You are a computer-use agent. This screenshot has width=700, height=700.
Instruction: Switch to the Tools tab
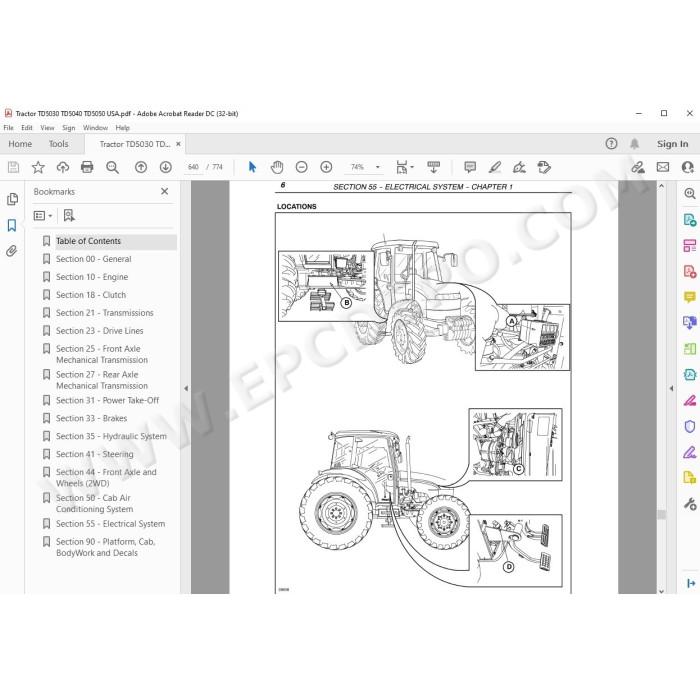(58, 144)
